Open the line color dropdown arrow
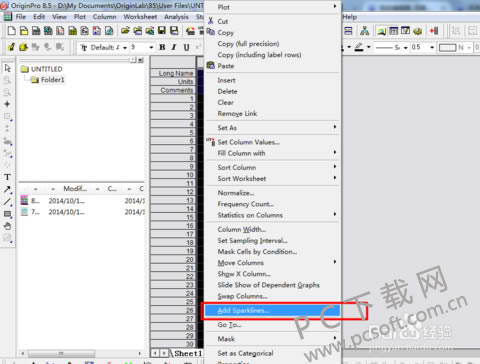The height and width of the screenshot is (364, 480). coord(369,47)
